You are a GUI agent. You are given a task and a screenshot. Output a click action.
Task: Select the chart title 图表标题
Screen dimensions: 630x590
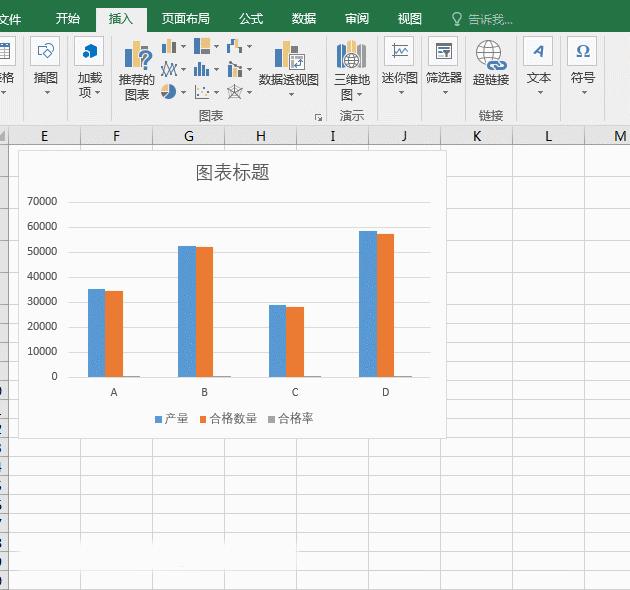click(x=233, y=172)
